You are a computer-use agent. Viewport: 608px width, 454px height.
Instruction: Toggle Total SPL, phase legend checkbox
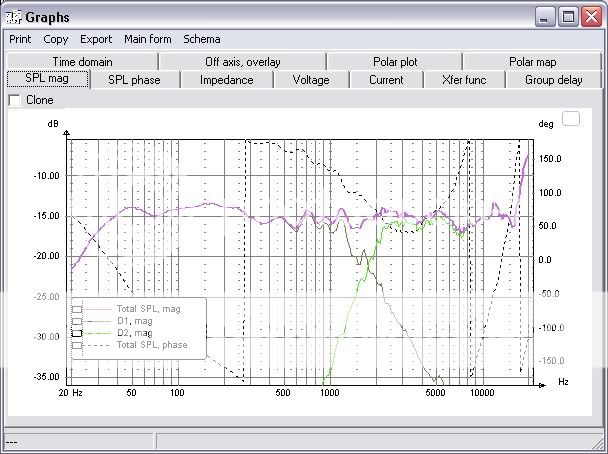coord(77,345)
